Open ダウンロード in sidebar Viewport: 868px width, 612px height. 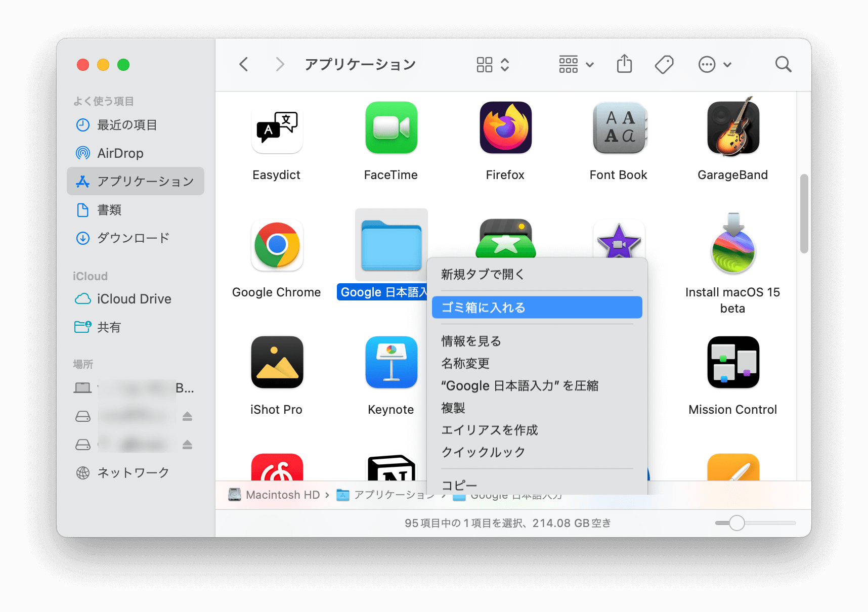[136, 238]
